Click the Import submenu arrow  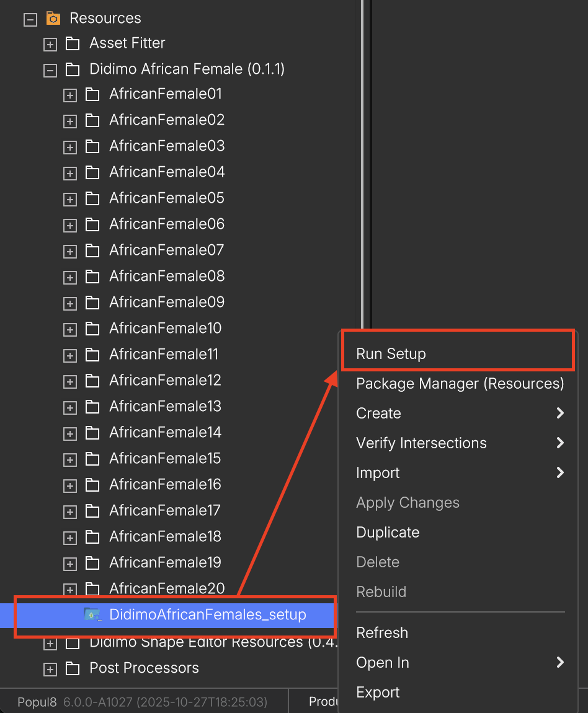(x=560, y=473)
